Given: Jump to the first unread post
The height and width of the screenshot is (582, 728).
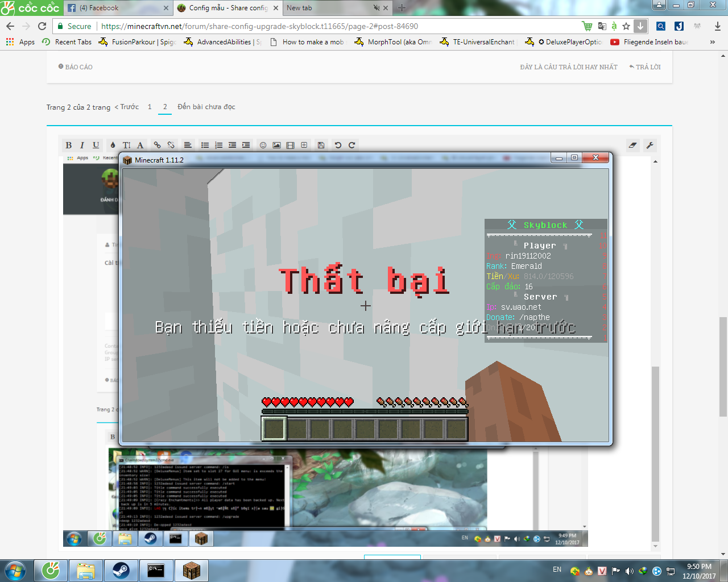Looking at the screenshot, I should (x=206, y=107).
